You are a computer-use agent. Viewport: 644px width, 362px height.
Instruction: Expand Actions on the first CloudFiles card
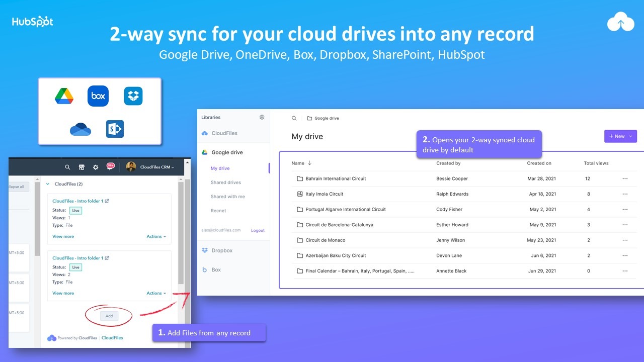point(156,236)
